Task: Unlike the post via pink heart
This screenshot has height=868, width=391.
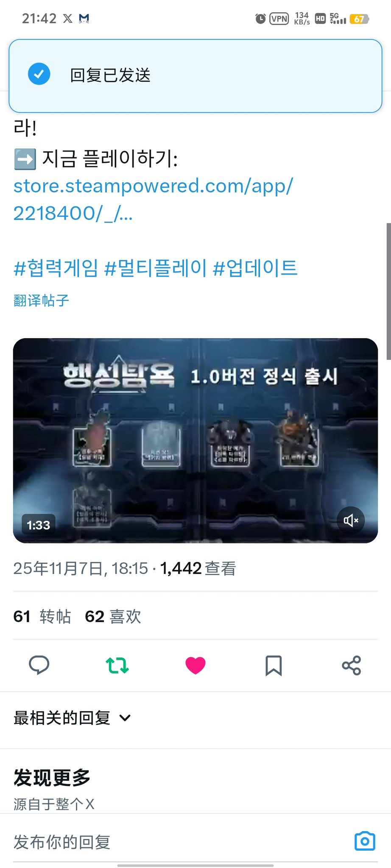Action: pos(195,665)
